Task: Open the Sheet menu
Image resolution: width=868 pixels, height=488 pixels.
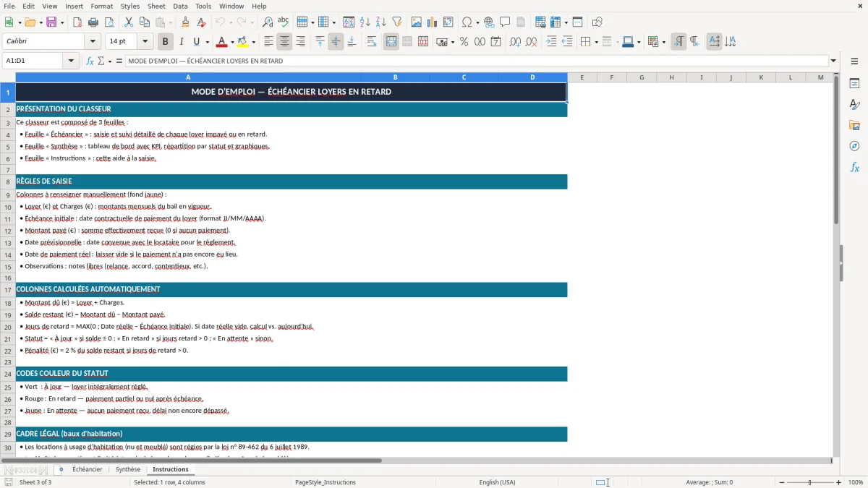Action: [x=156, y=6]
